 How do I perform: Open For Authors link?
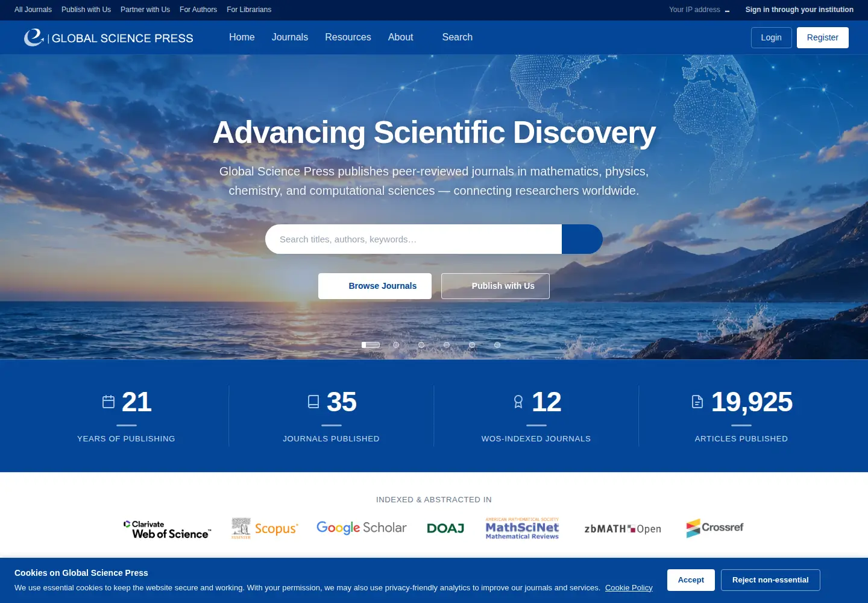coord(198,10)
